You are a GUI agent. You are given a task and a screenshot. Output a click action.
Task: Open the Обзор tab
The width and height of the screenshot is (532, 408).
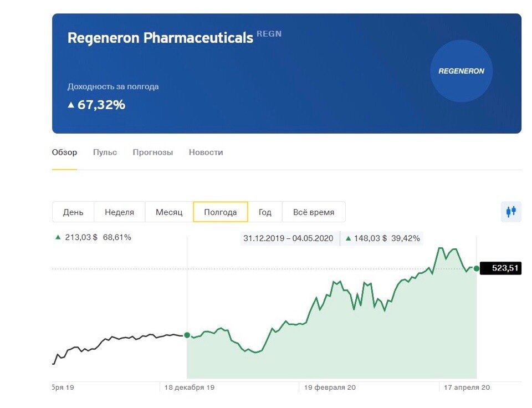[64, 152]
